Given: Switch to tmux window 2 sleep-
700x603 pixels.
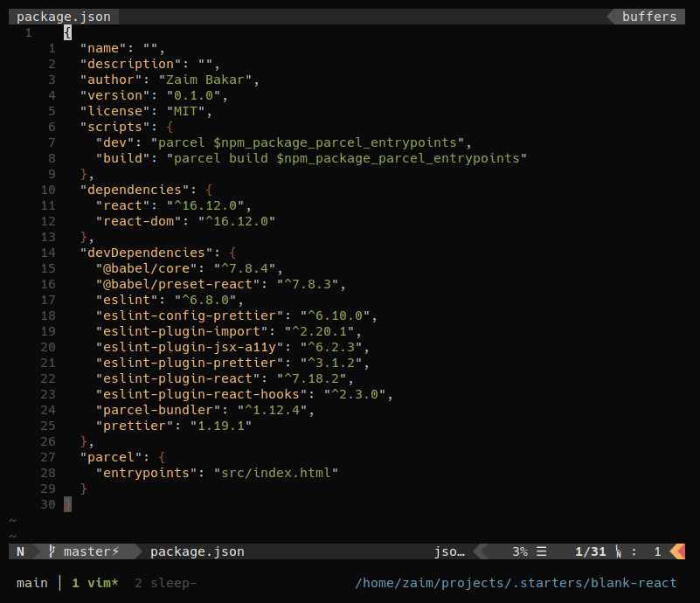Looking at the screenshot, I should tap(166, 583).
